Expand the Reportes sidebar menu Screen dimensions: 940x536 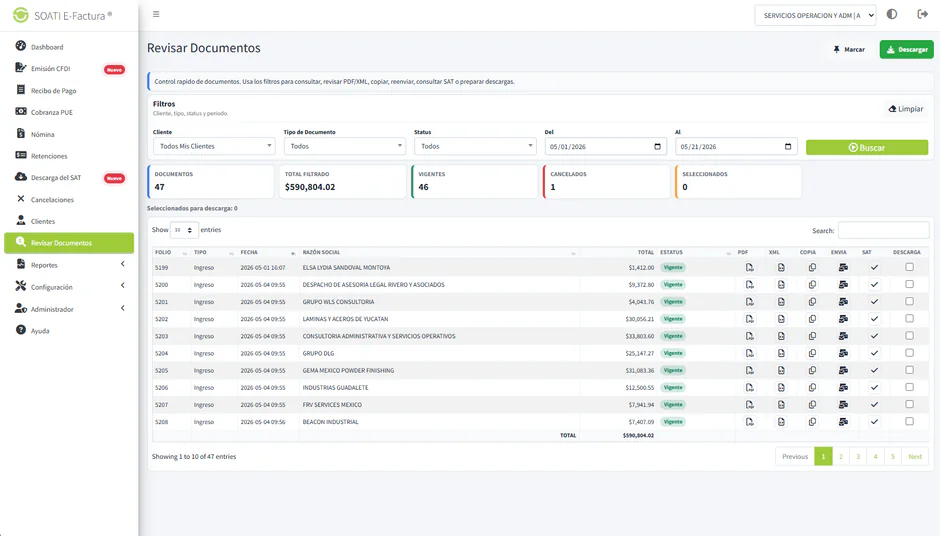[x=69, y=265]
